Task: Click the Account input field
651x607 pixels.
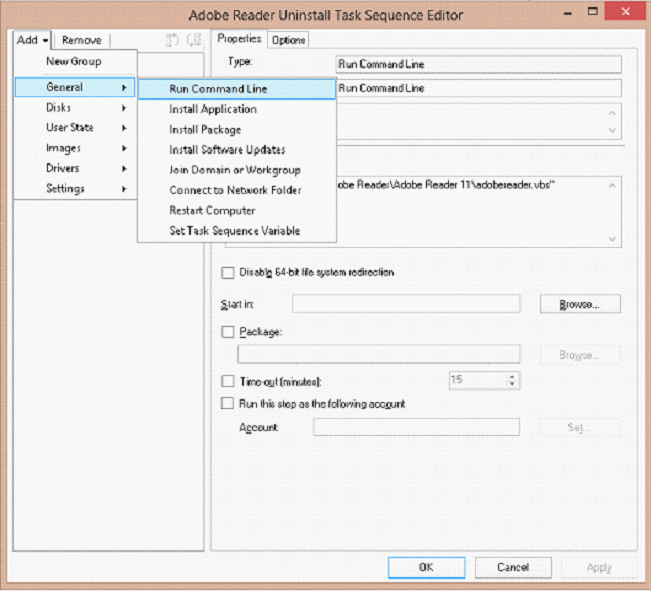Action: [416, 427]
